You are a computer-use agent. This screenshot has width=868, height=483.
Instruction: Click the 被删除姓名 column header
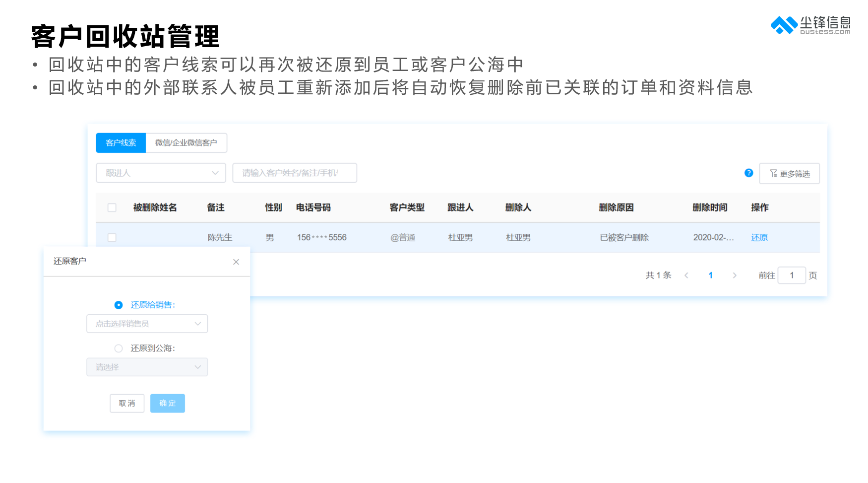tap(155, 207)
